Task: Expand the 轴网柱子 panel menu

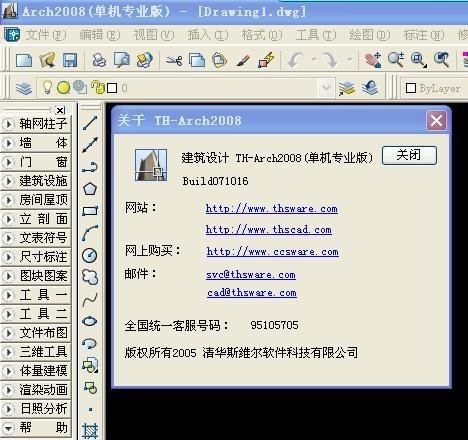Action: point(35,124)
